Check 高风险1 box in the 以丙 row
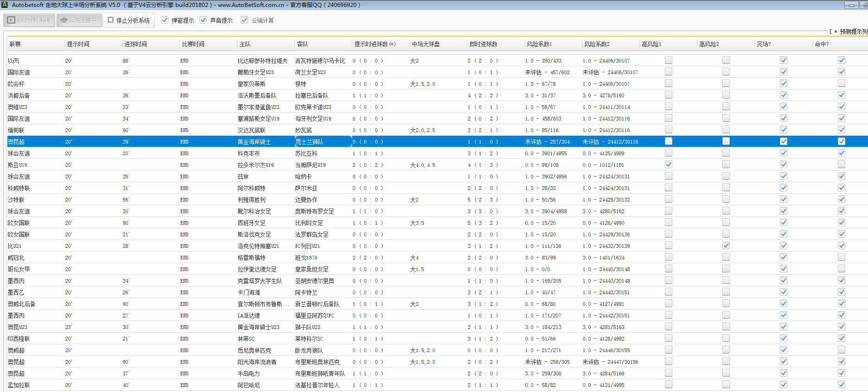The width and height of the screenshot is (868, 392). pyautogui.click(x=669, y=60)
